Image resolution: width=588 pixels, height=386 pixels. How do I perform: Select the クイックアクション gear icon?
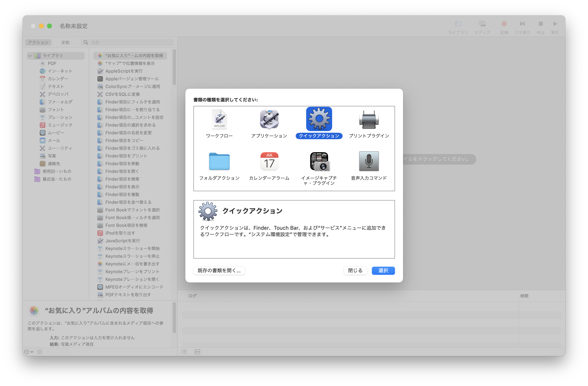[319, 119]
